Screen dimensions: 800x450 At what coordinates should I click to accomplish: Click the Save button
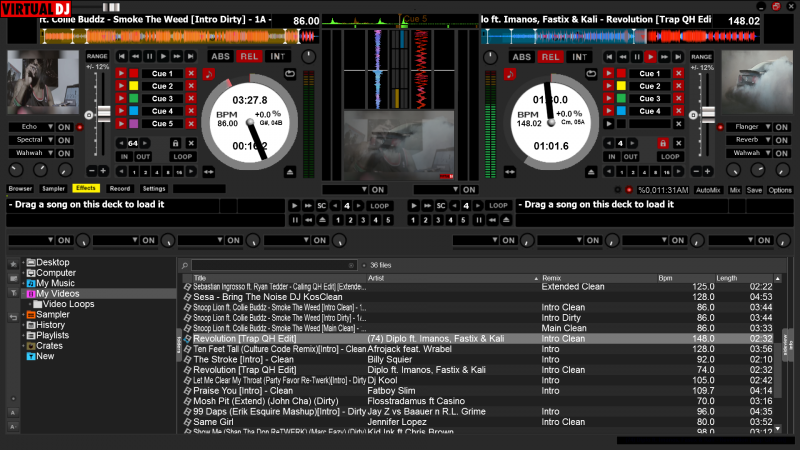[x=754, y=190]
